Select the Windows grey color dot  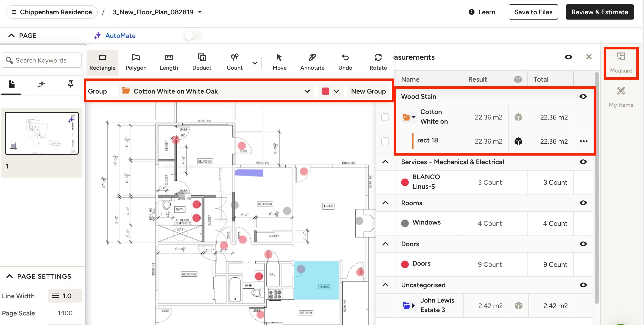click(405, 223)
